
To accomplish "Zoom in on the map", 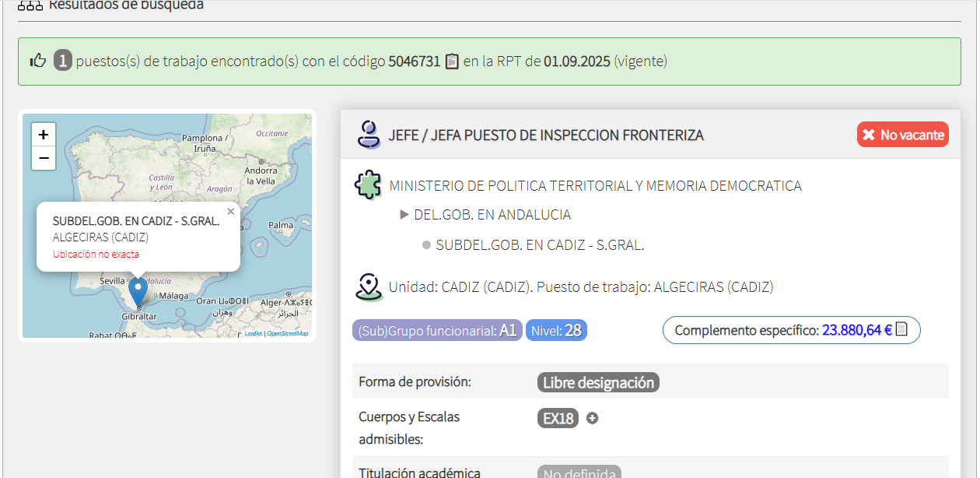I will click(44, 135).
